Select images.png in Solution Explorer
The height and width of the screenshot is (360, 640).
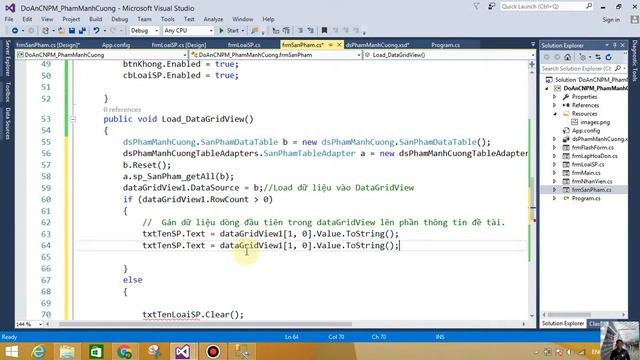coord(595,122)
